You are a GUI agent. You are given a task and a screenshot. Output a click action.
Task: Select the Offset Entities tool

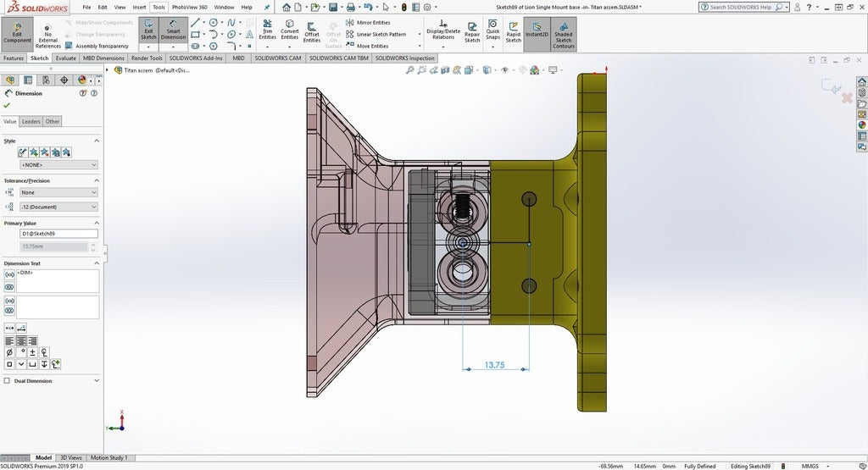tap(312, 33)
